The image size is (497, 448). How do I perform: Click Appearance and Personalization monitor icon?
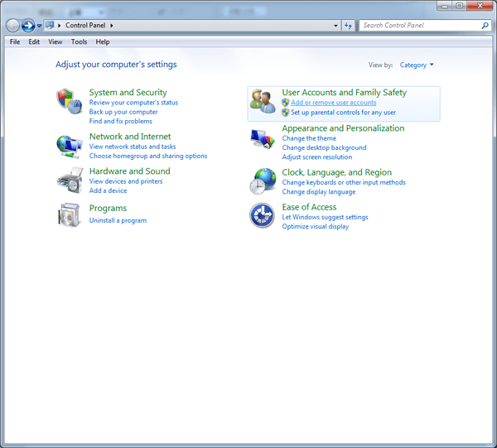pyautogui.click(x=263, y=139)
